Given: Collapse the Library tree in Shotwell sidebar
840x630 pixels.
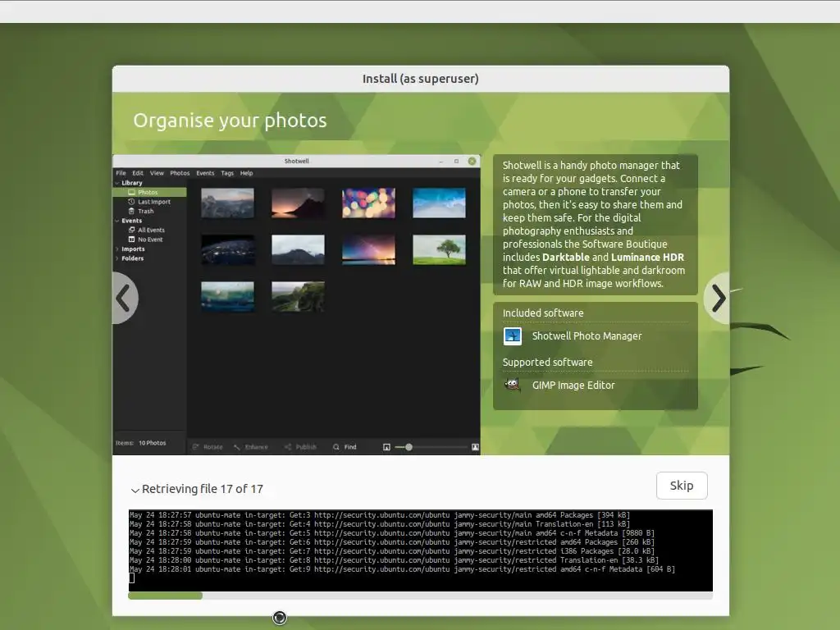Looking at the screenshot, I should point(116,183).
